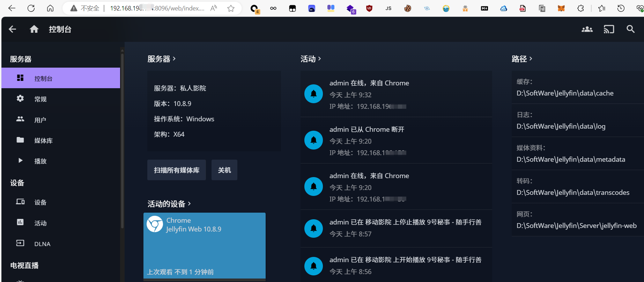Screen dimensions: 644x282
Task: Click browser refresh button
Action: pos(31,8)
